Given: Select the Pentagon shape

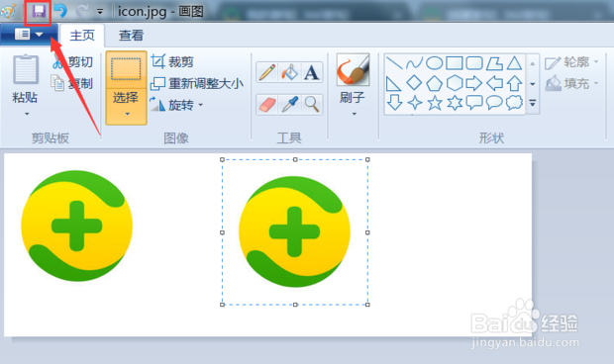Looking at the screenshot, I should (x=435, y=83).
